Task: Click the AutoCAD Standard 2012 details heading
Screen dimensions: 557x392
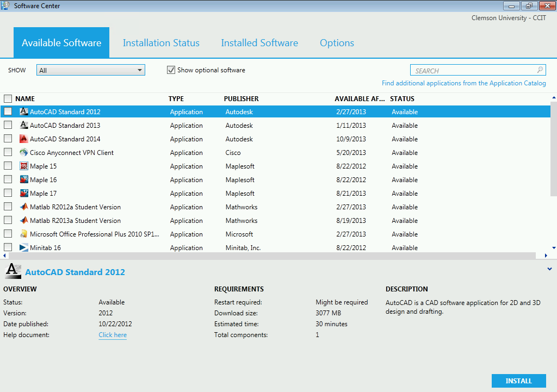Action: coord(75,272)
